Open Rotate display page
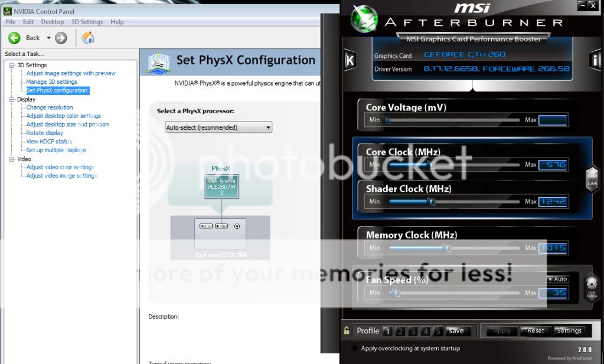This screenshot has height=364, width=604. 45,133
